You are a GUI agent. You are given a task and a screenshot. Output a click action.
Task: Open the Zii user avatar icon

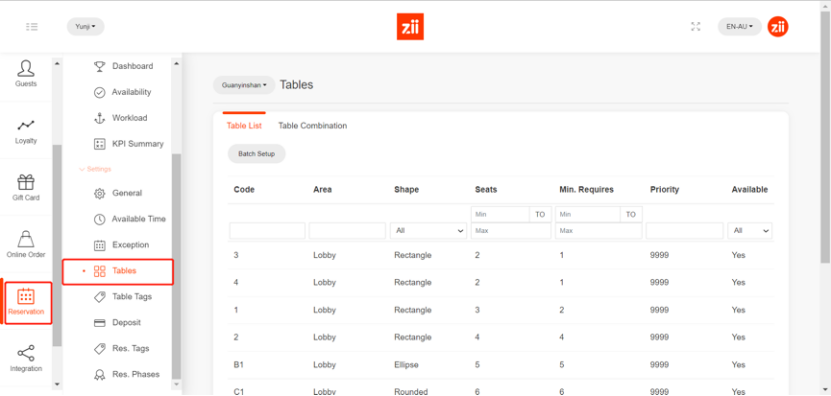[778, 27]
